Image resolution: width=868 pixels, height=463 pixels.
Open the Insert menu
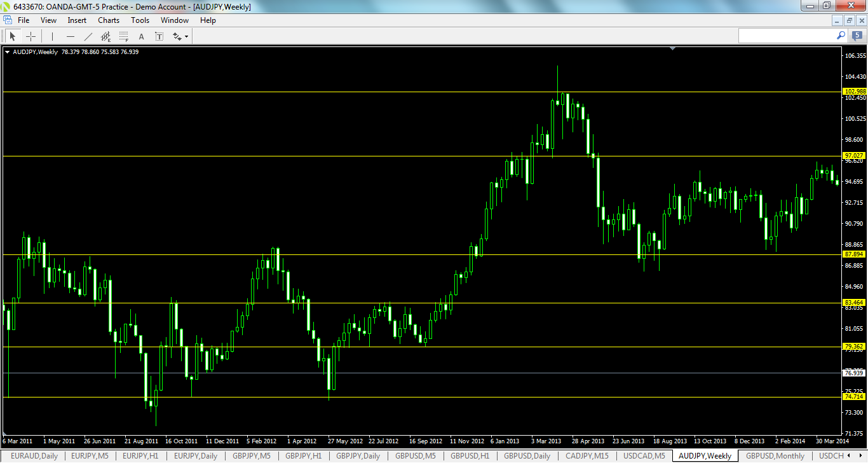[76, 20]
